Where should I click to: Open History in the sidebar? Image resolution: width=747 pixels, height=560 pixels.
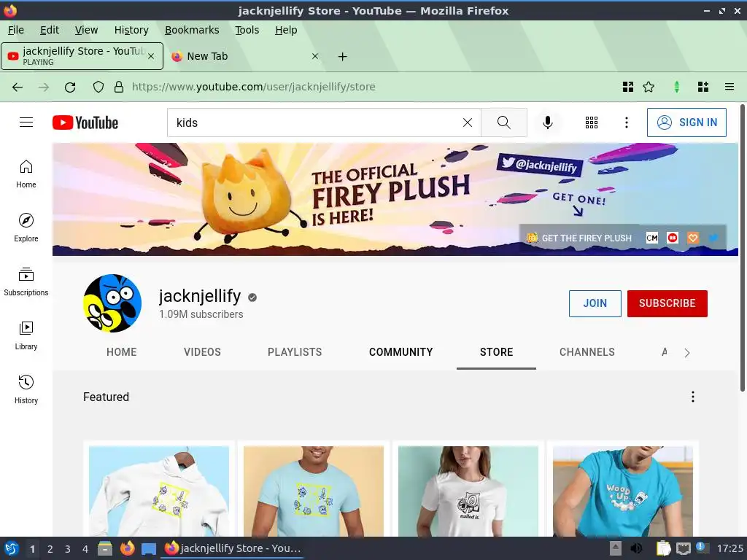coord(26,389)
